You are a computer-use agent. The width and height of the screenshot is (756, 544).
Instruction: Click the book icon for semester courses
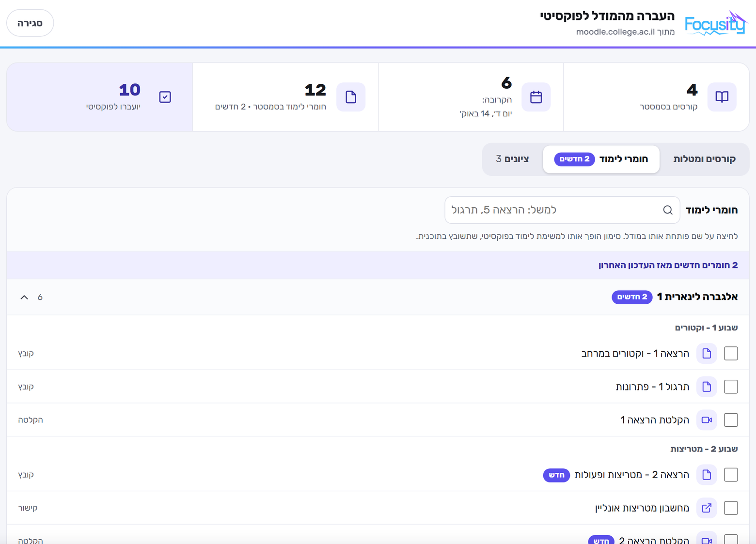coord(722,97)
